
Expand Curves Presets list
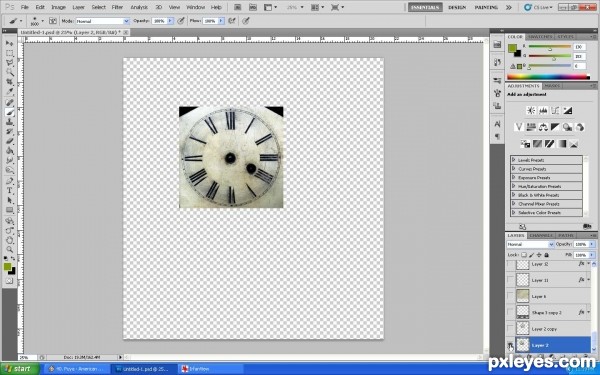tap(514, 169)
